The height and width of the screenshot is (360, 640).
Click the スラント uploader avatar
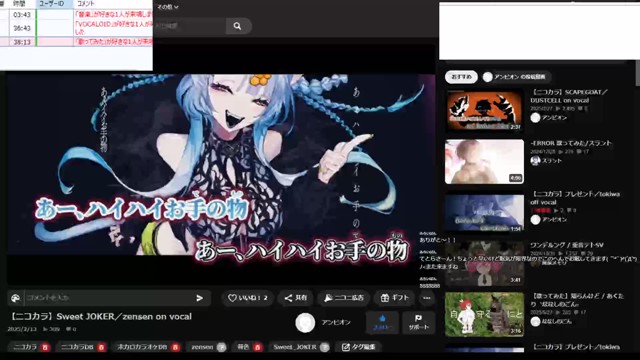[535, 161]
